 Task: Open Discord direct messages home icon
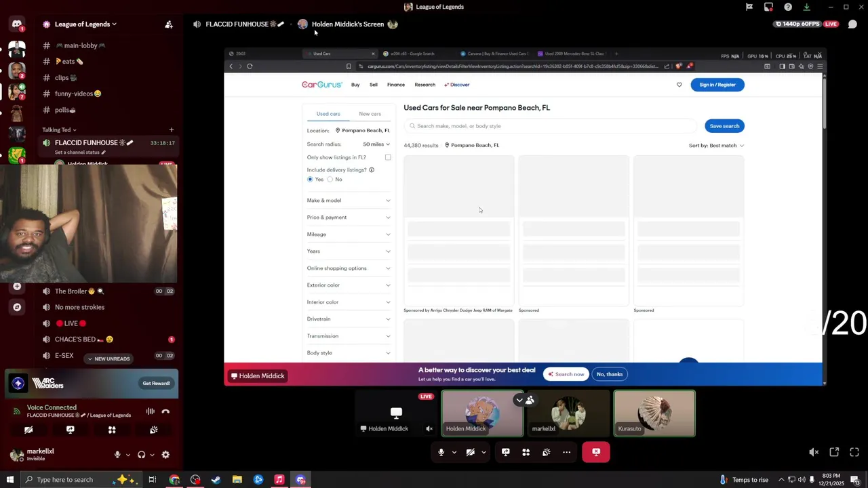click(17, 24)
